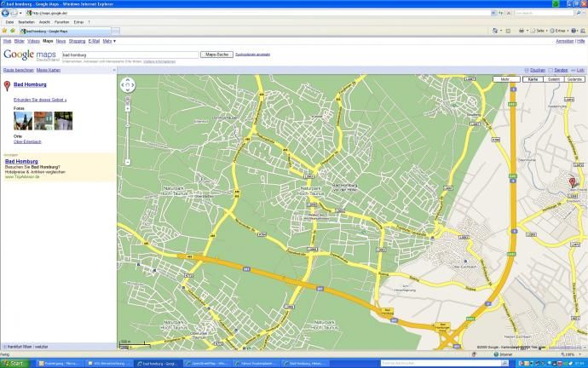The width and height of the screenshot is (588, 368).
Task: Select the Karte map view
Action: 532,79
